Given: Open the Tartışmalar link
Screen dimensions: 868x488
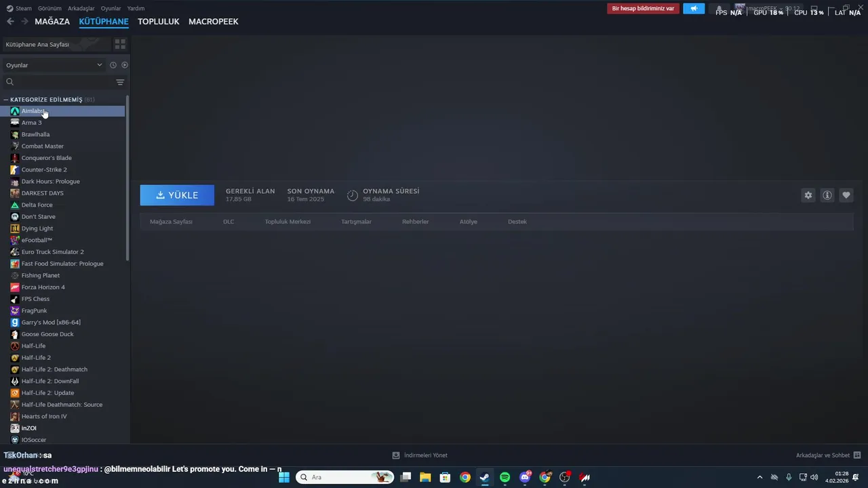Looking at the screenshot, I should [357, 222].
